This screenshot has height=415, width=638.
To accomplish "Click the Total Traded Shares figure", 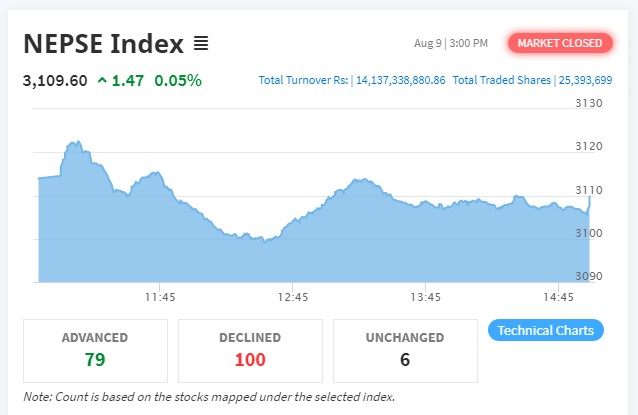I will click(x=585, y=79).
